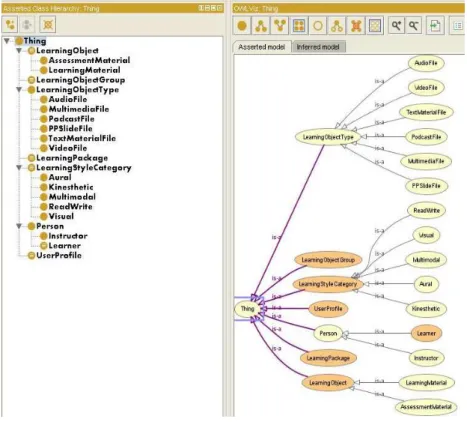Click the PPSlideFile graph node
The image size is (467, 422).
point(426,186)
